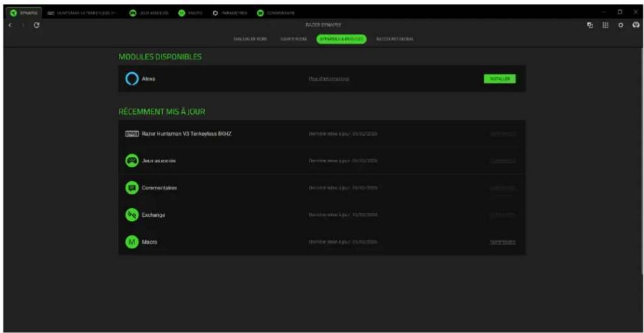Click the Macro row label

pyautogui.click(x=150, y=242)
